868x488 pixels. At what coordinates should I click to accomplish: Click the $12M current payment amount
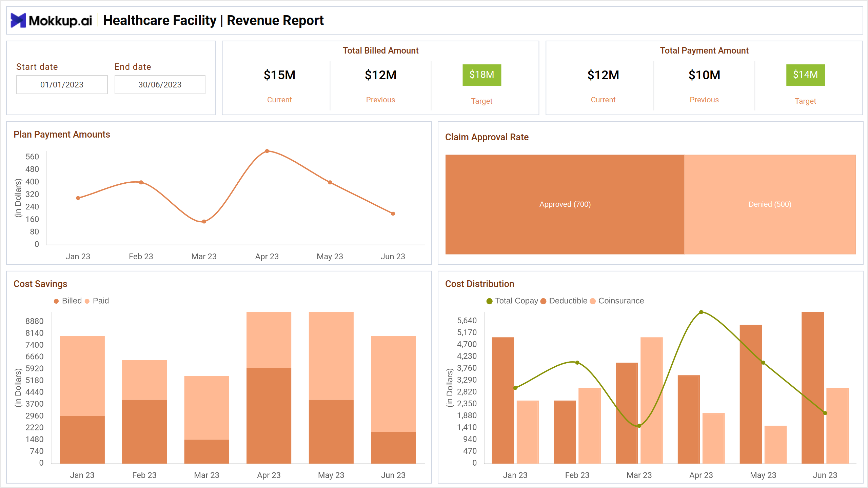[x=603, y=75]
